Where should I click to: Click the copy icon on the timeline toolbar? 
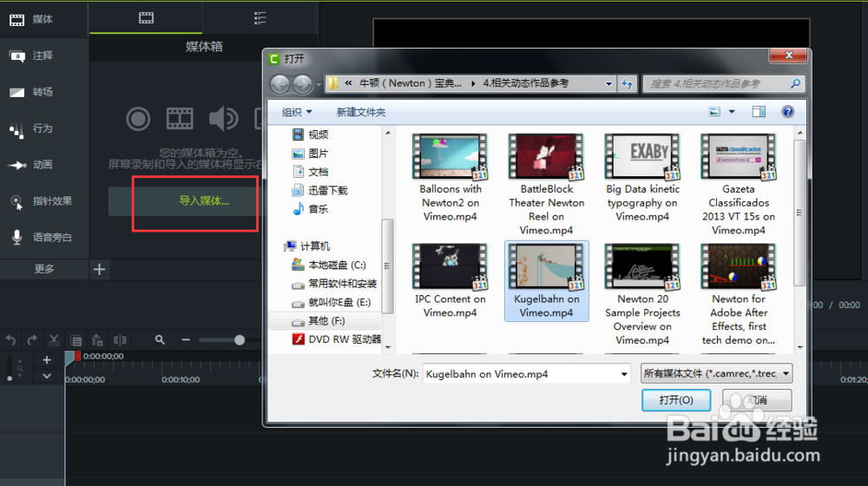point(76,340)
